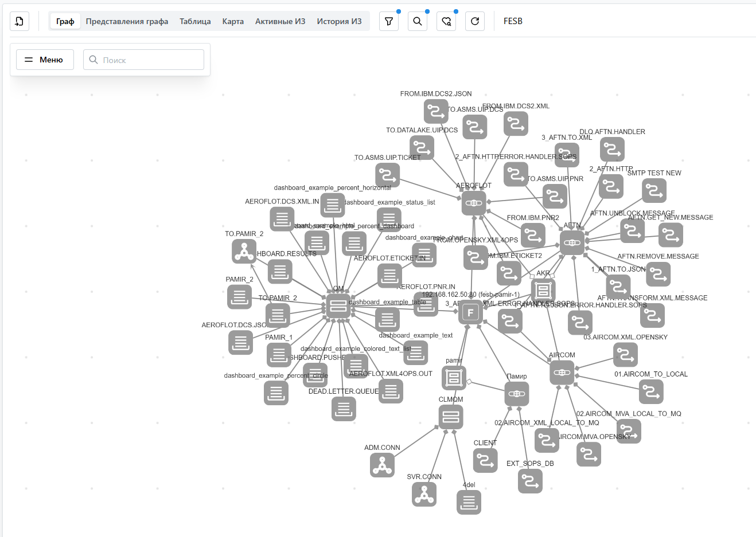Open the search magnifier tool in toolbar
The image size is (756, 537).
418,21
